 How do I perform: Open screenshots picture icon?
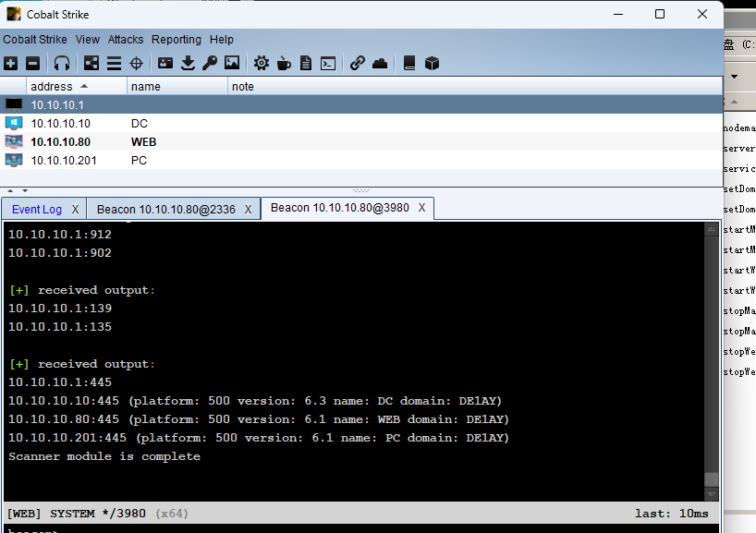coord(232,63)
